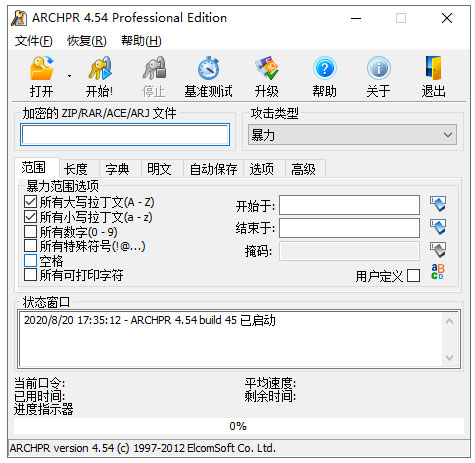Click the 停止 stop icon
This screenshot has width=475, height=463.
(154, 68)
